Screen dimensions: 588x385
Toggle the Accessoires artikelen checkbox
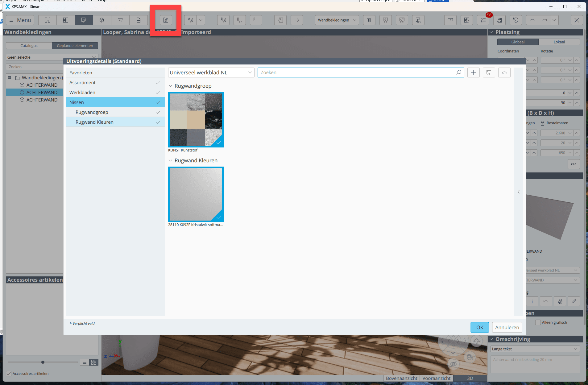coord(9,374)
